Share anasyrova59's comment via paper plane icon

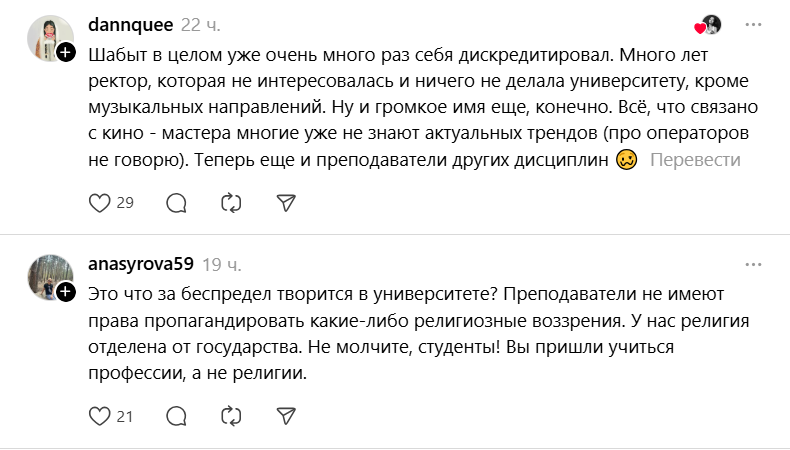click(286, 415)
